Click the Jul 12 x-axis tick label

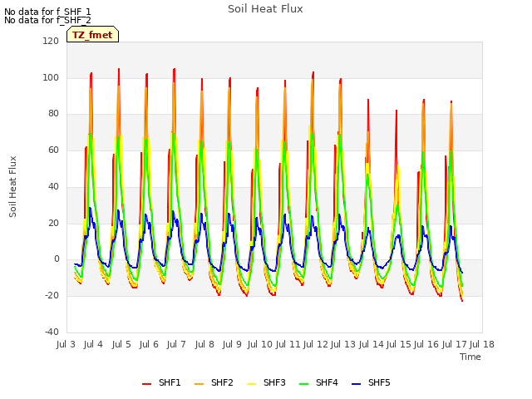(x=315, y=344)
